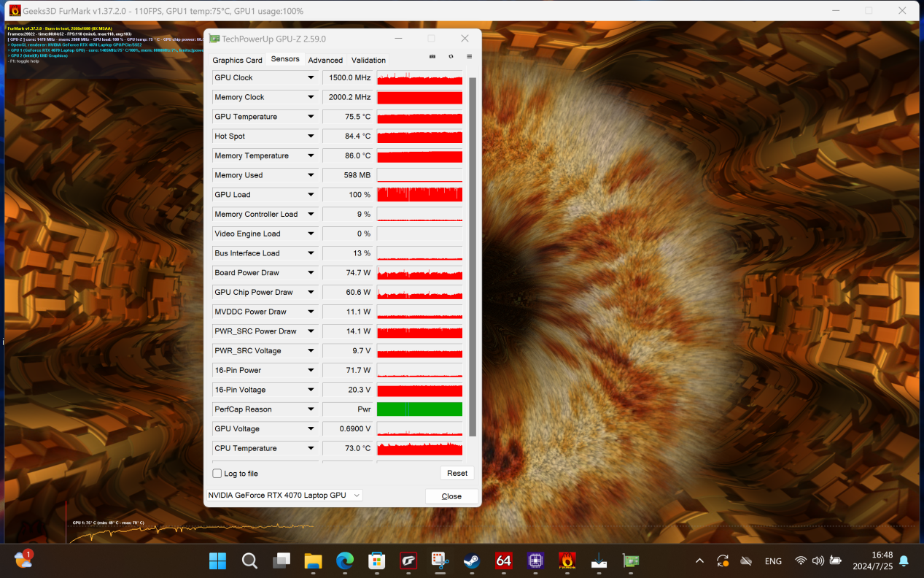This screenshot has width=924, height=578.
Task: Open the GPU-Z hamburger menu
Action: point(469,57)
